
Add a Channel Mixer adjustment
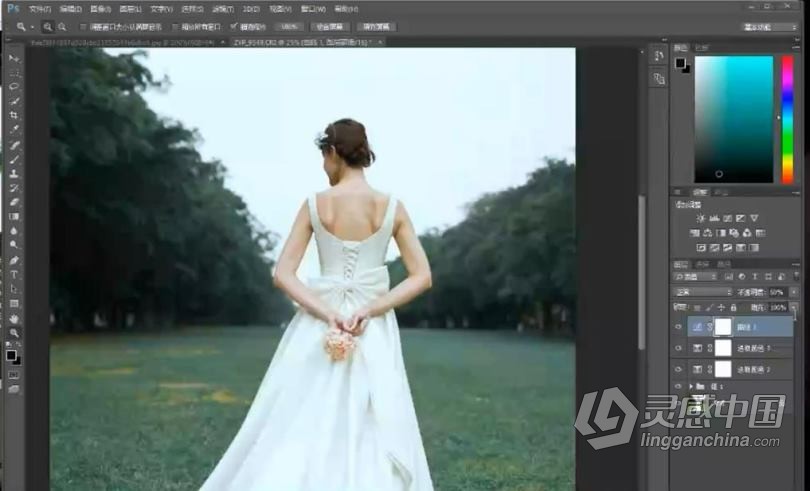pyautogui.click(x=747, y=233)
